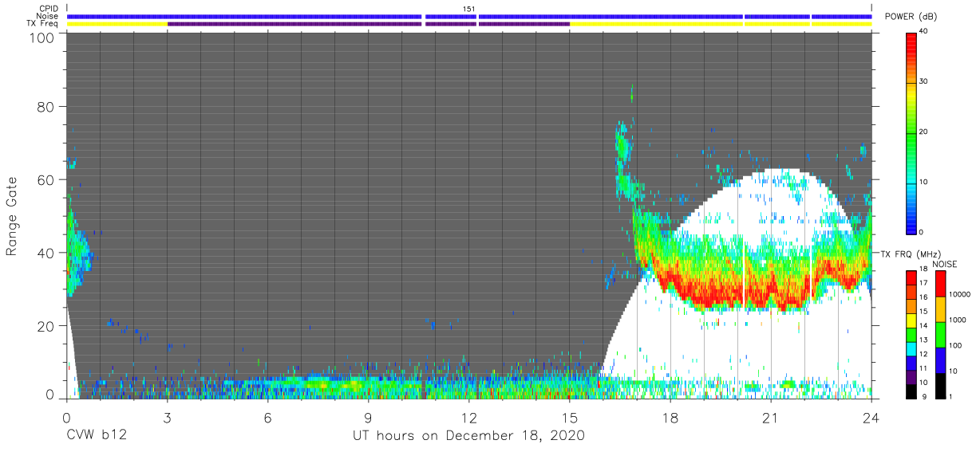Click the 21 tick on UT hours axis
The width and height of the screenshot is (980, 452).
tap(770, 416)
